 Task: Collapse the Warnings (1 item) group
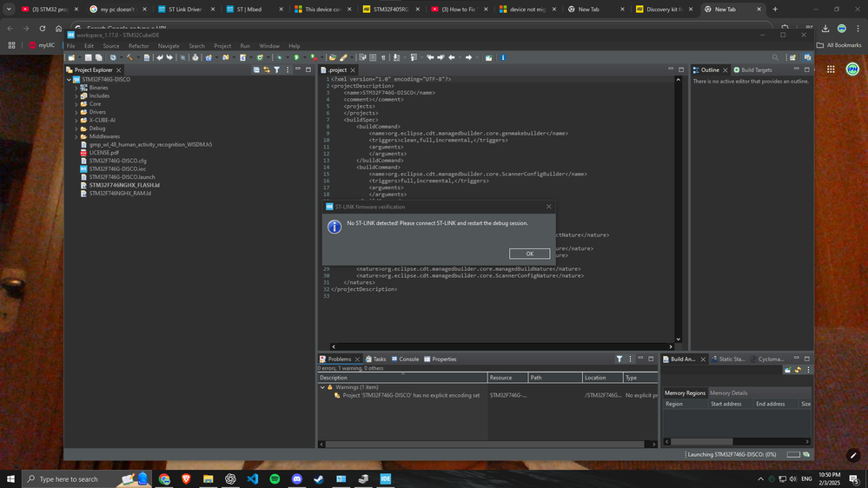[x=322, y=387]
